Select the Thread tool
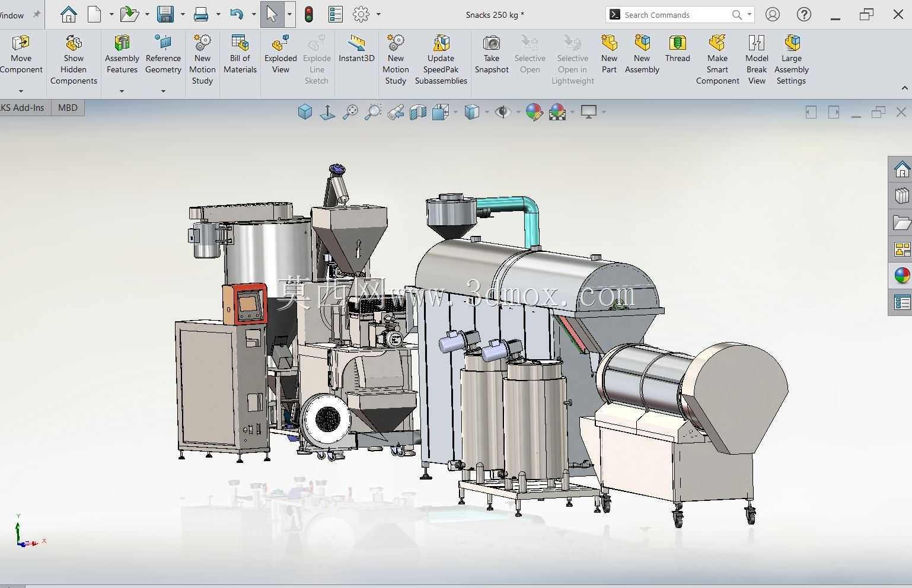 pos(677,49)
